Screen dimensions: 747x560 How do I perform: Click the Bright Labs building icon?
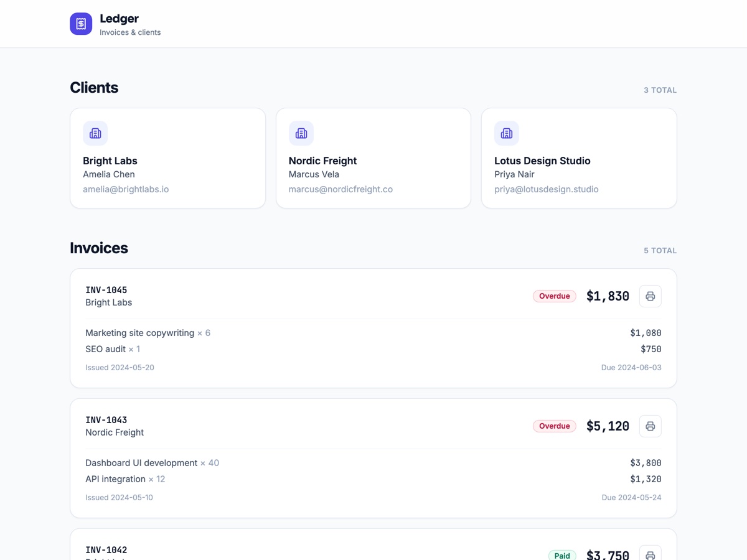point(95,133)
